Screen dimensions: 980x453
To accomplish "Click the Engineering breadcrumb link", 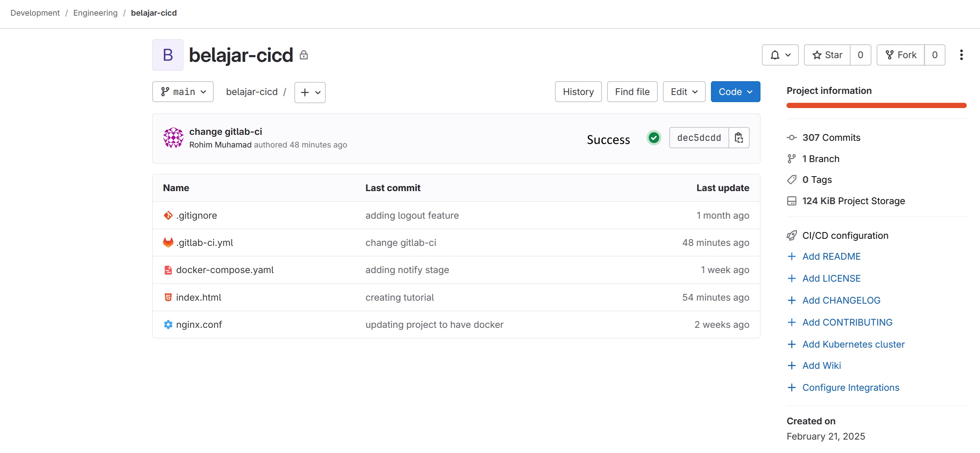I will pyautogui.click(x=95, y=13).
